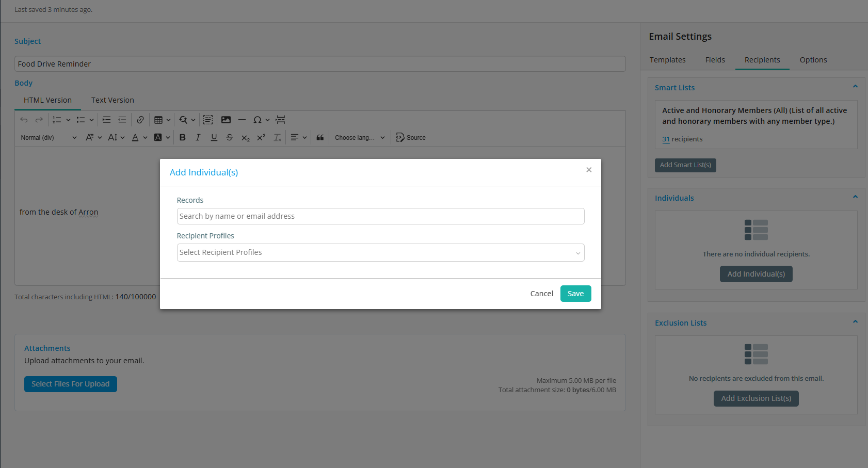Viewport: 868px width, 468px height.
Task: Click Cancel in the Add Individual(s) dialog
Action: tap(541, 294)
